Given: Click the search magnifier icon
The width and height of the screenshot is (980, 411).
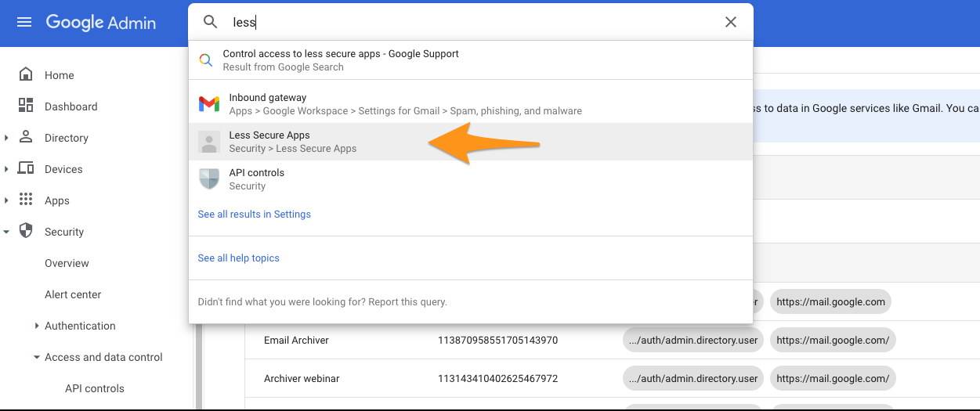Looking at the screenshot, I should pos(210,22).
